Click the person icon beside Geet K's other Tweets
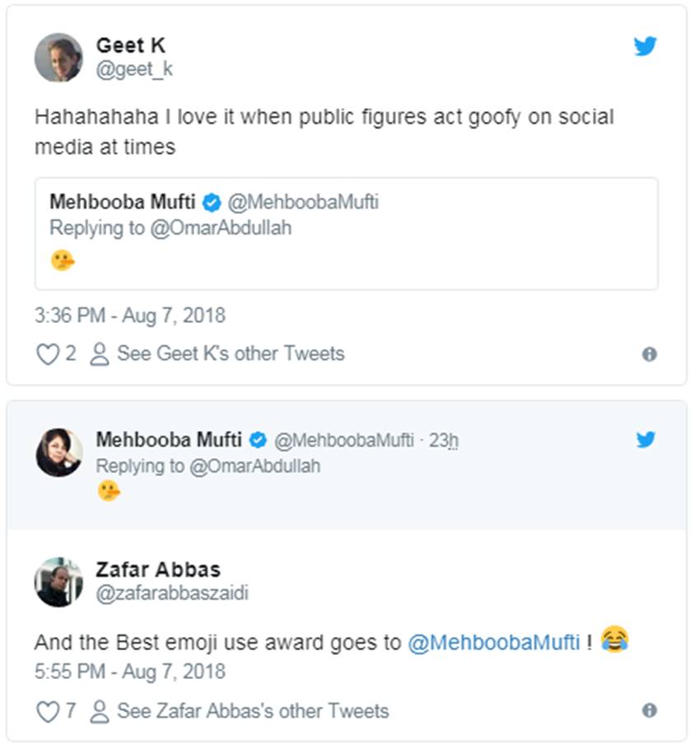The width and height of the screenshot is (700, 744). point(100,354)
